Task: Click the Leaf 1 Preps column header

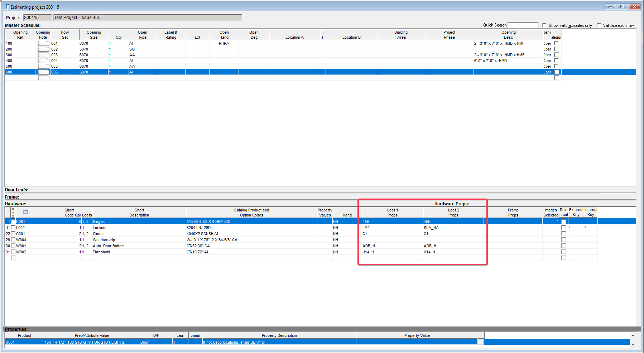Action: tap(392, 213)
